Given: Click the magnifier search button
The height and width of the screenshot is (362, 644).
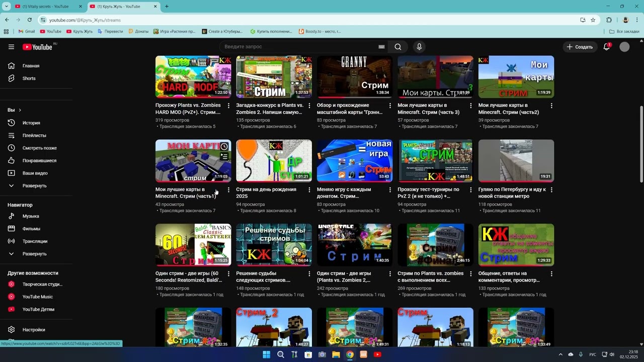Looking at the screenshot, I should point(398,47).
